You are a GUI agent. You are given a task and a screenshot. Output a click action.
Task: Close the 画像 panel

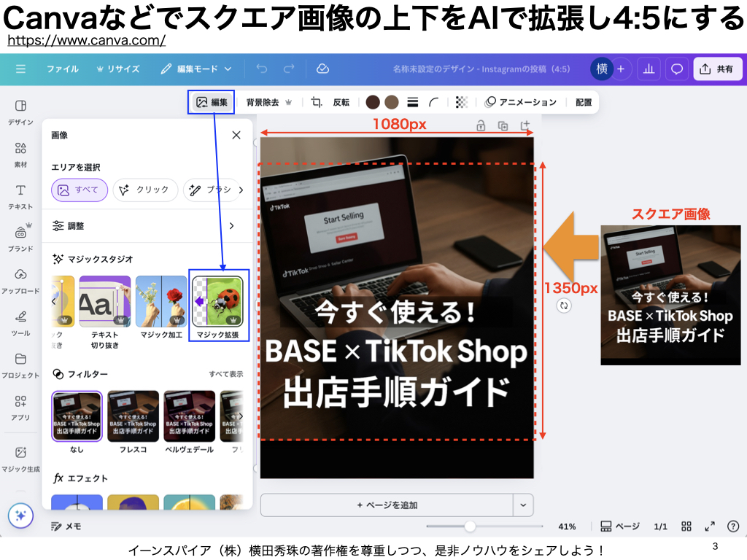coord(236,135)
